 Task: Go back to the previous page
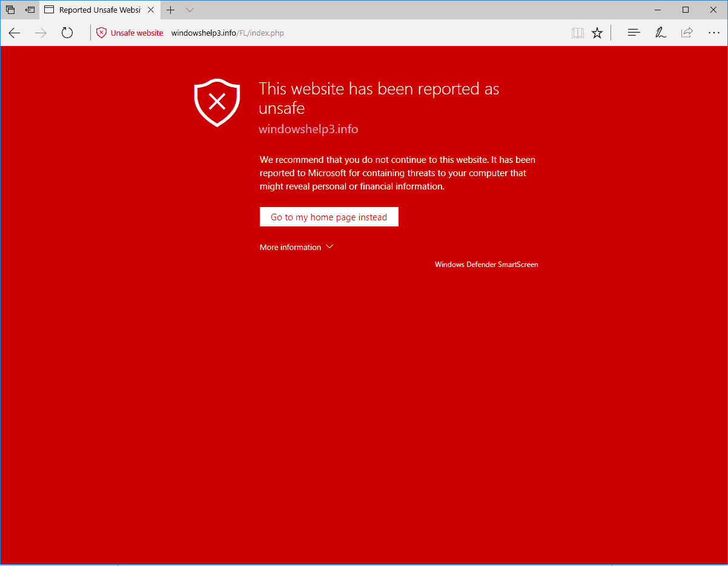[x=15, y=33]
